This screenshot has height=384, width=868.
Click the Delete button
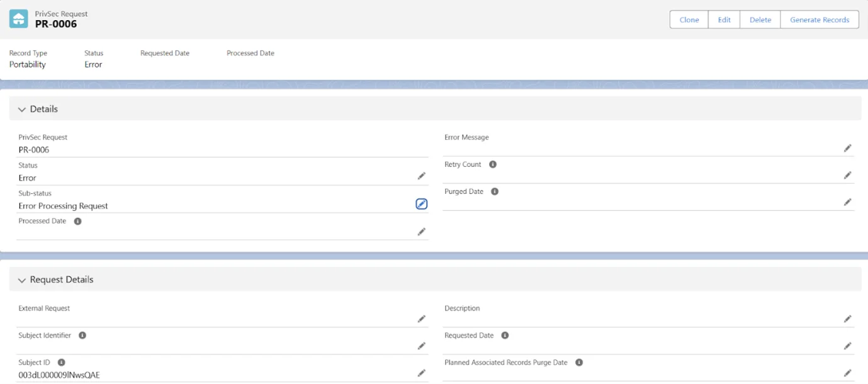[760, 20]
